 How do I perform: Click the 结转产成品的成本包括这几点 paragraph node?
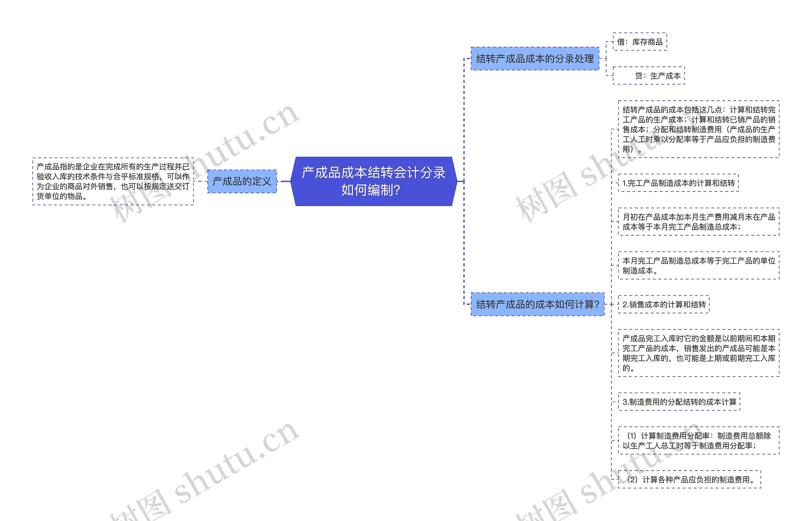[x=699, y=129]
